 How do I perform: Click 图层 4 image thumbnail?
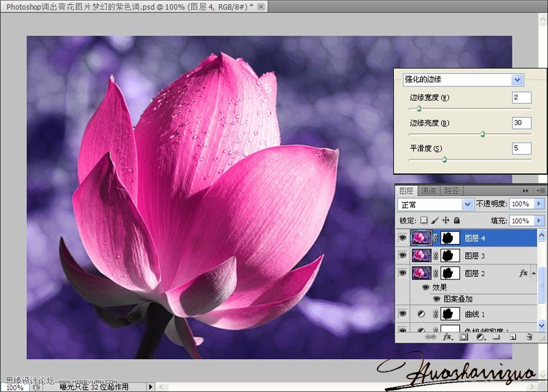421,238
